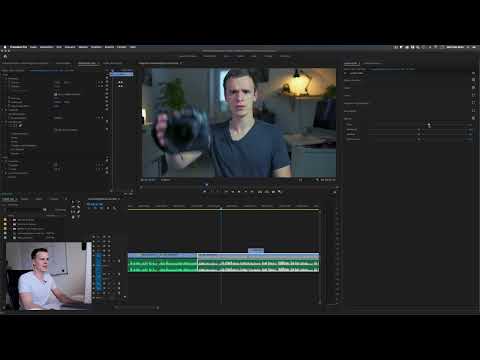Select the Ripple Edit tool
Screen dimensions: 480x360
tap(73, 207)
